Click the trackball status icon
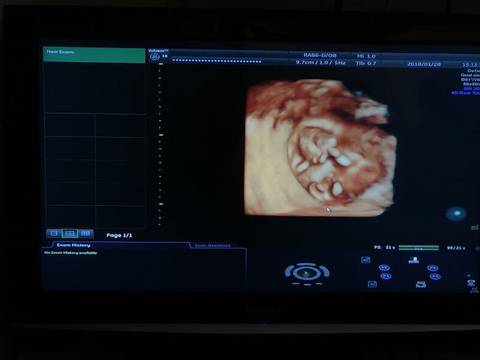 tap(307, 273)
